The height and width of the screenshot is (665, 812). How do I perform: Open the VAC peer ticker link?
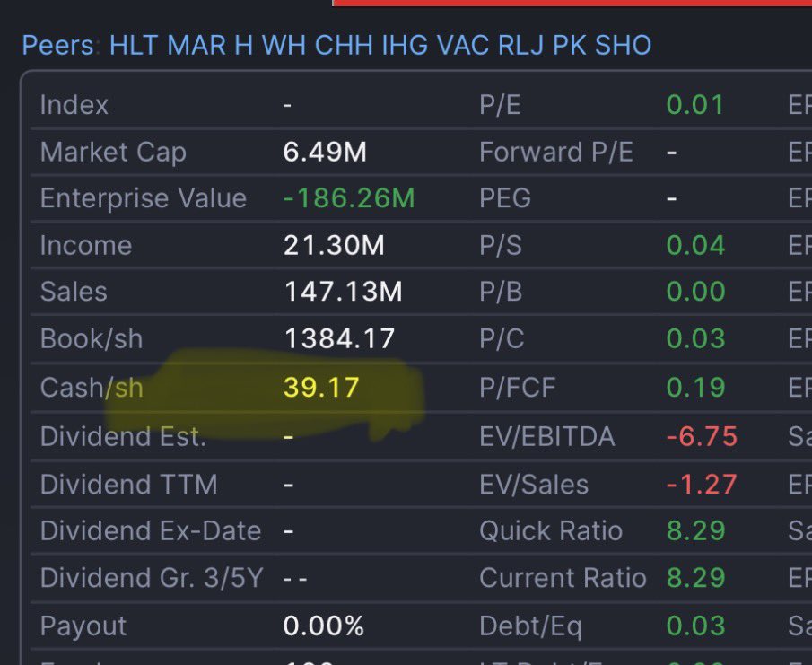pyautogui.click(x=463, y=45)
